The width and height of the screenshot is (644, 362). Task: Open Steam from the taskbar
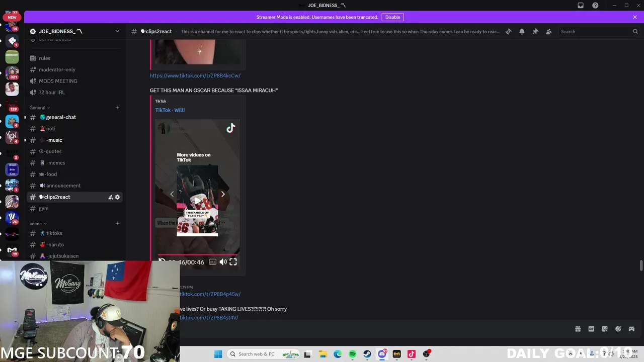pyautogui.click(x=367, y=354)
